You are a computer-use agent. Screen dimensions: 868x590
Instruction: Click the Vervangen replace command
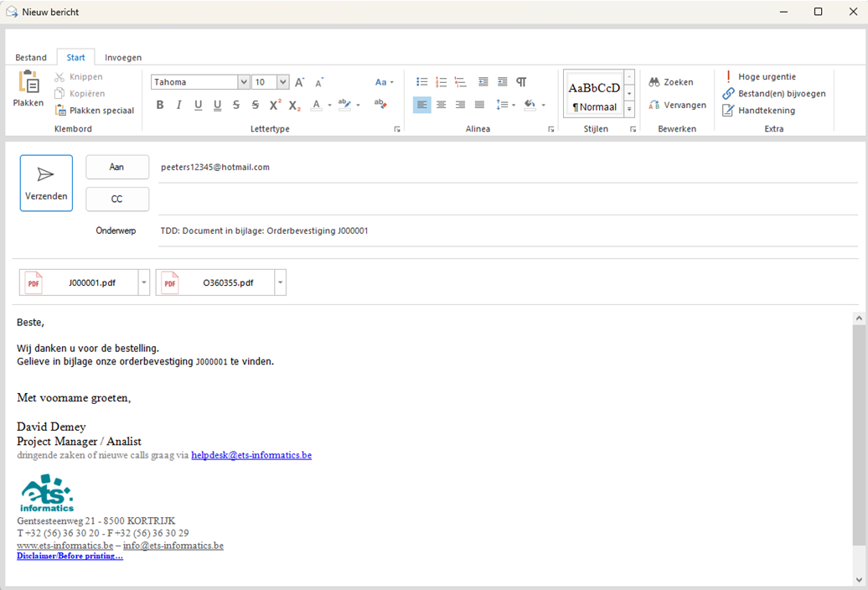678,105
